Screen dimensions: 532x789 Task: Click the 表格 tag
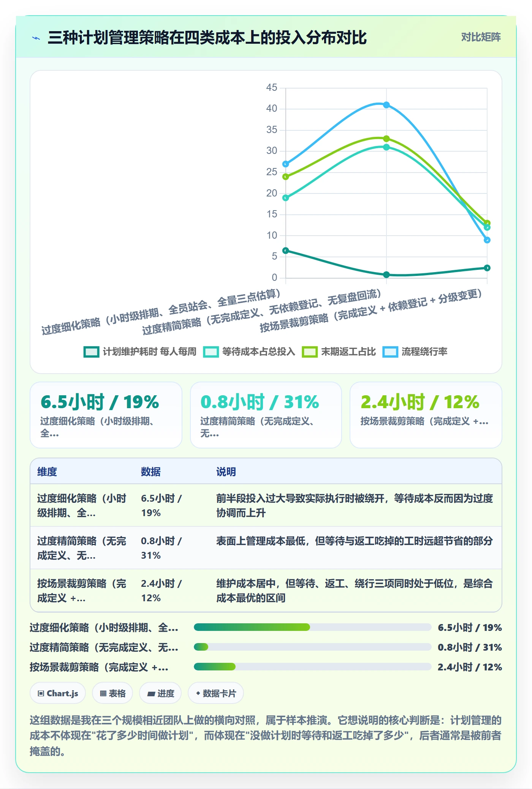click(x=112, y=693)
